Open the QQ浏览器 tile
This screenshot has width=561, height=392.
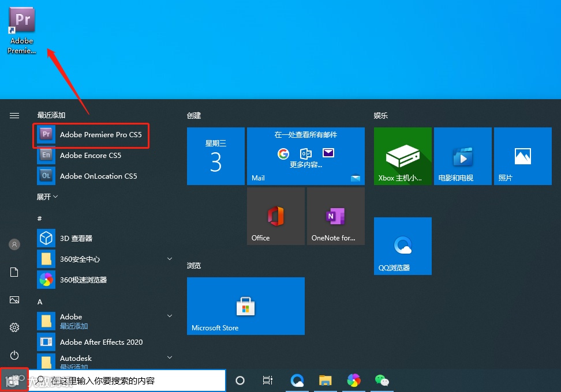tap(403, 246)
